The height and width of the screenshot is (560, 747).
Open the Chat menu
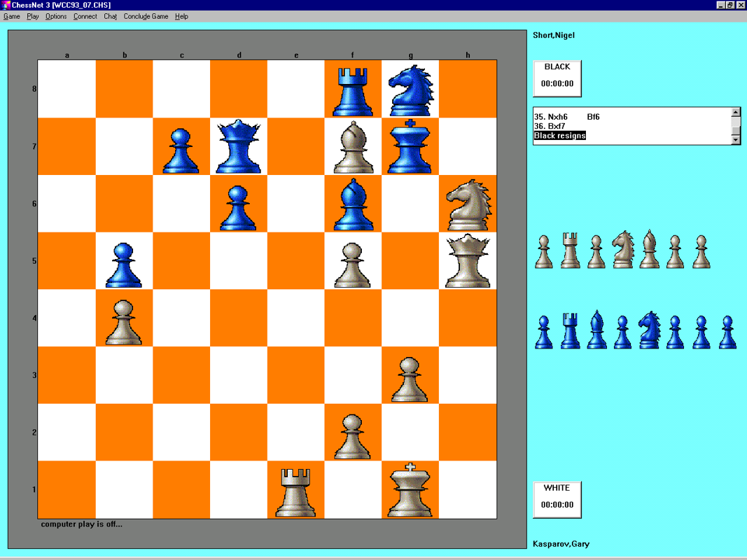point(109,16)
